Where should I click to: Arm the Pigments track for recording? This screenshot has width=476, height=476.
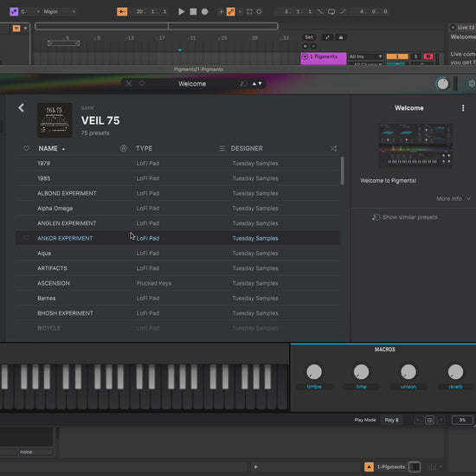428,56
